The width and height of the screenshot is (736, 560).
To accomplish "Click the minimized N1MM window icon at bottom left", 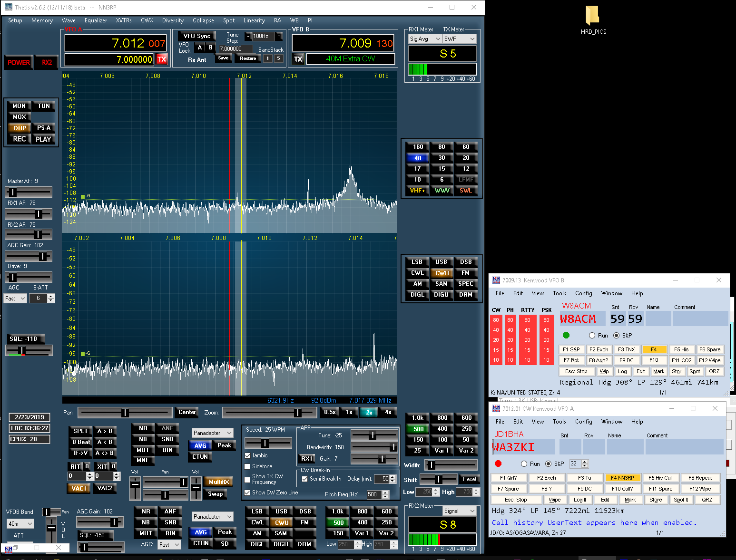I will click(9, 549).
